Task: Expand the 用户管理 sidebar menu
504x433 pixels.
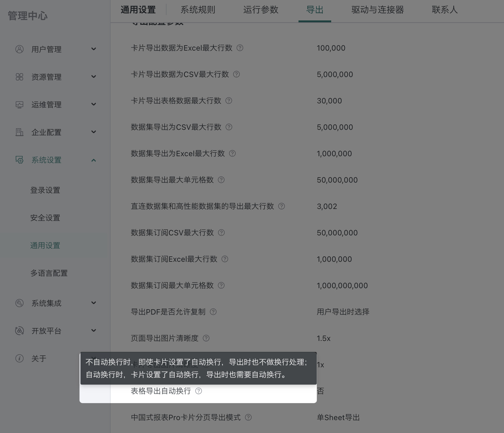Action: pos(93,49)
